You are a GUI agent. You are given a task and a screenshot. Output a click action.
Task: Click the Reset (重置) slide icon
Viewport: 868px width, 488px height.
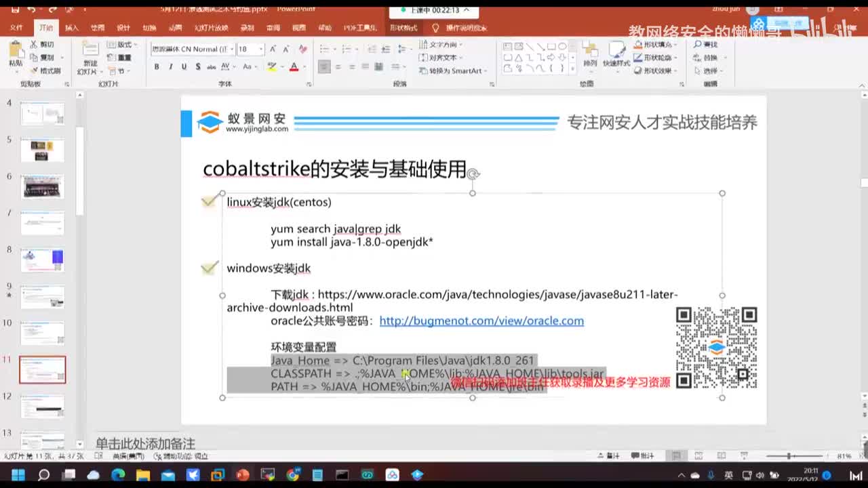(112, 58)
